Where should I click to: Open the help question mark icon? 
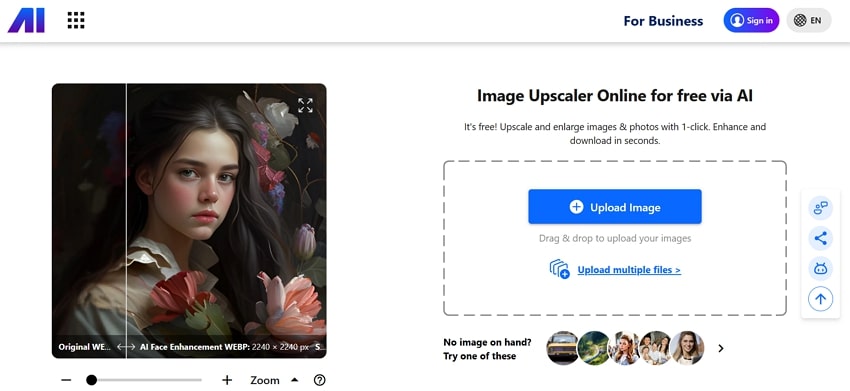(x=320, y=380)
